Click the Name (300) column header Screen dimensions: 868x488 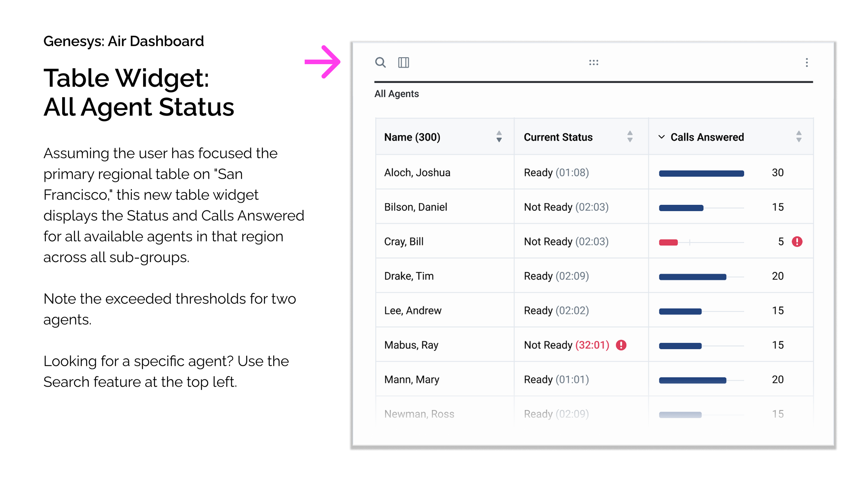[x=412, y=137]
